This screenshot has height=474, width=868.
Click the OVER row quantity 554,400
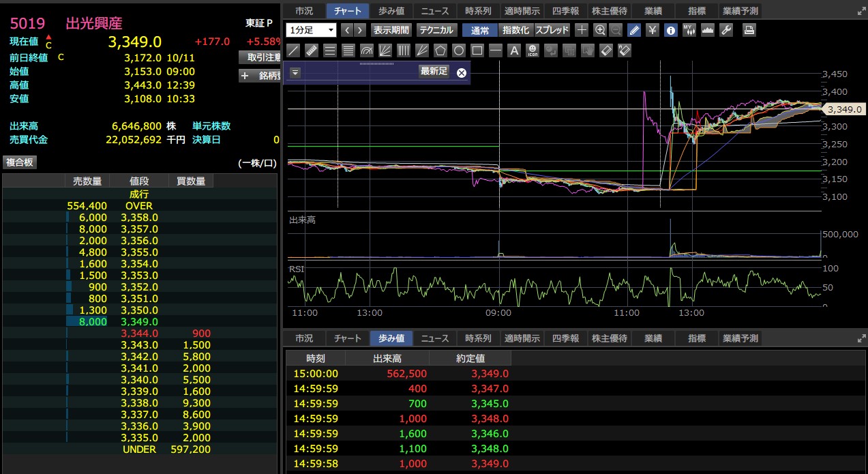tap(87, 205)
